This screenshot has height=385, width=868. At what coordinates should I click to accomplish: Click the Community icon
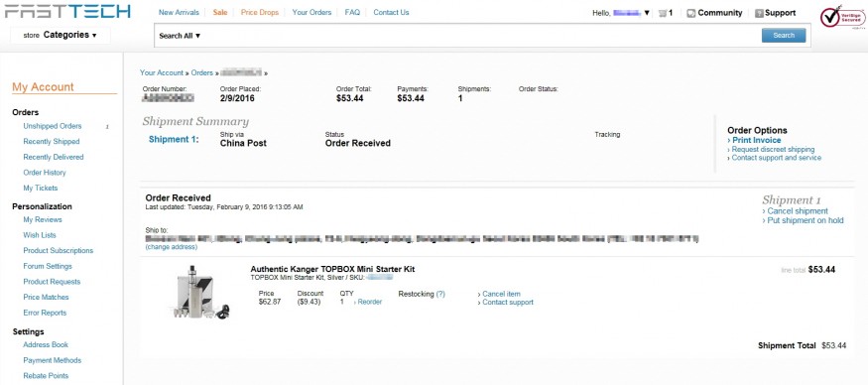[x=690, y=13]
